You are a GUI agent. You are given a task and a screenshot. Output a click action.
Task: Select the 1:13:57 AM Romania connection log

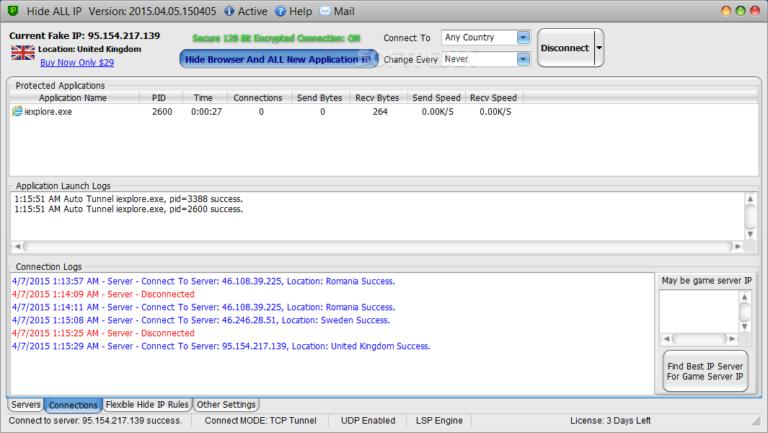203,281
